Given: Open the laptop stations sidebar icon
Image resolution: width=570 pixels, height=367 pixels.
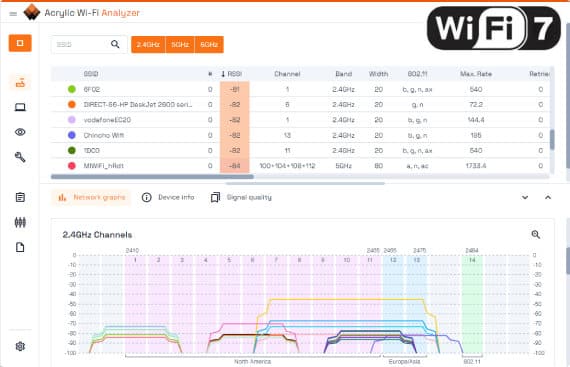Looking at the screenshot, I should [20, 107].
